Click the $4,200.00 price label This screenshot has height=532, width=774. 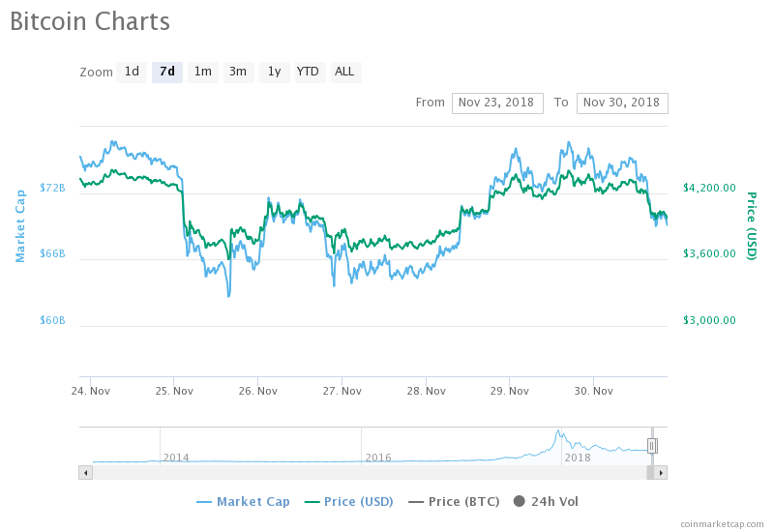tap(709, 188)
